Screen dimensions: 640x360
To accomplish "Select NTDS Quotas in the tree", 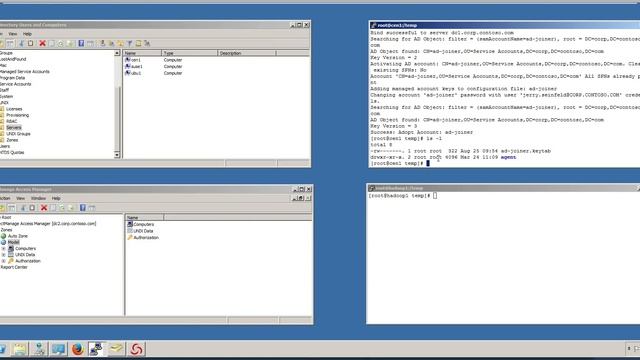I will [12, 153].
